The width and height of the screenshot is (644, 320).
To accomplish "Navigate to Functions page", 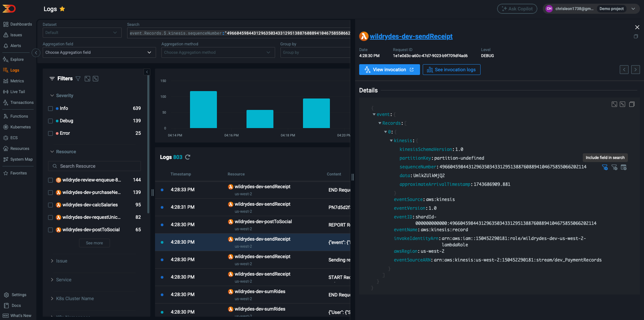I will click(x=15, y=116).
